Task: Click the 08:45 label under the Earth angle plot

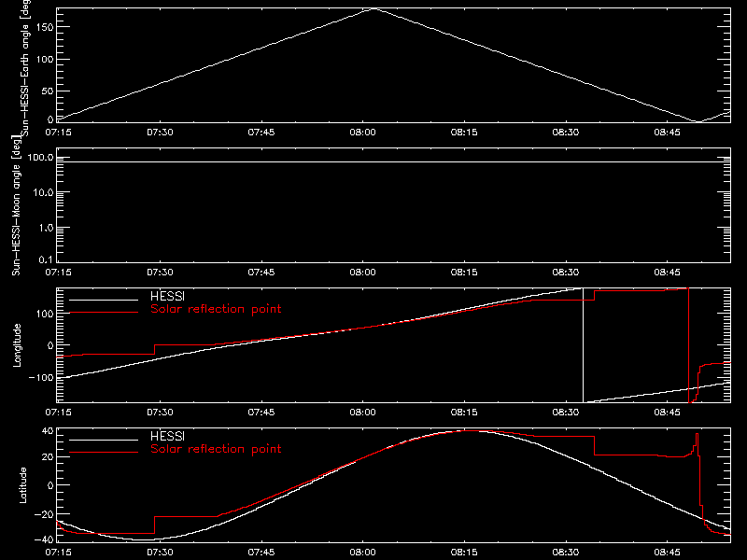Action: pos(667,133)
